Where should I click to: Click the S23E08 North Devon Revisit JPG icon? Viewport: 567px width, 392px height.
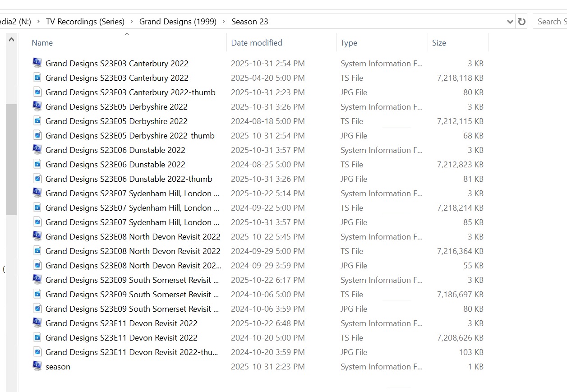[x=37, y=265]
